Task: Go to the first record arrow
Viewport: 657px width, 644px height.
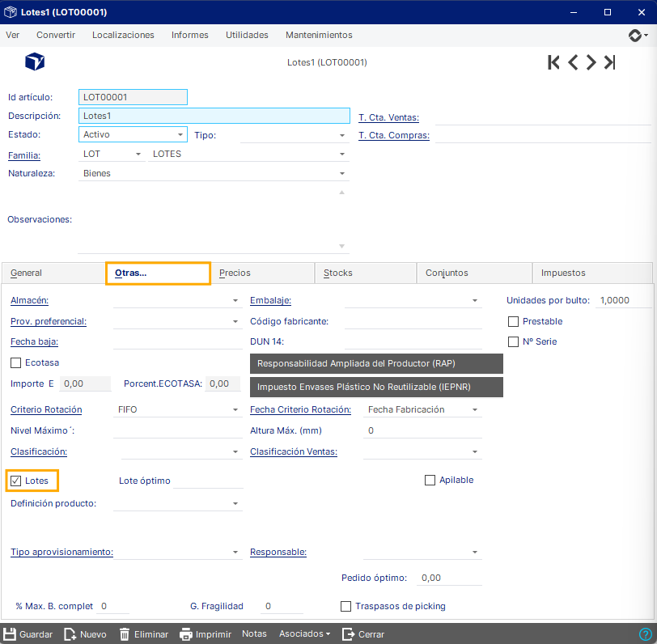Action: 553,62
